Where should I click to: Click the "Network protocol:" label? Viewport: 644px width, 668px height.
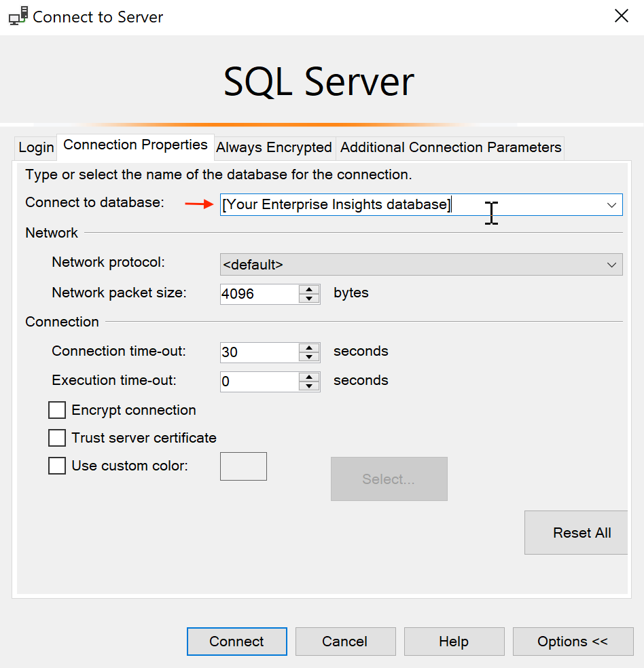click(108, 262)
